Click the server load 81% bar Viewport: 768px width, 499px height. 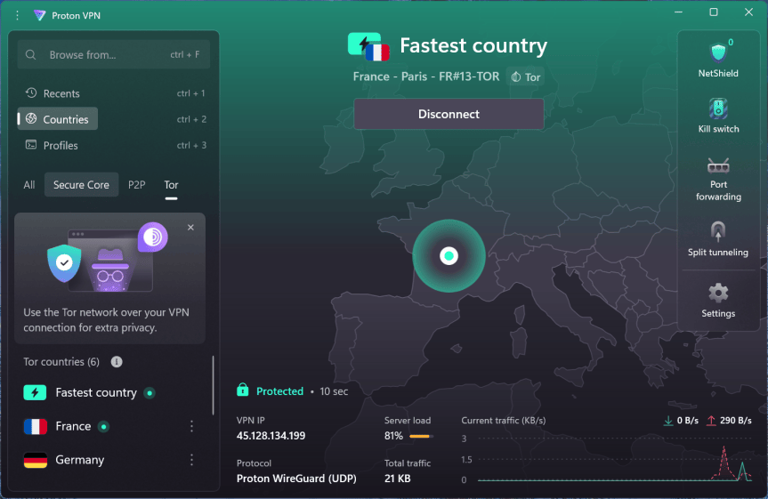coord(420,436)
